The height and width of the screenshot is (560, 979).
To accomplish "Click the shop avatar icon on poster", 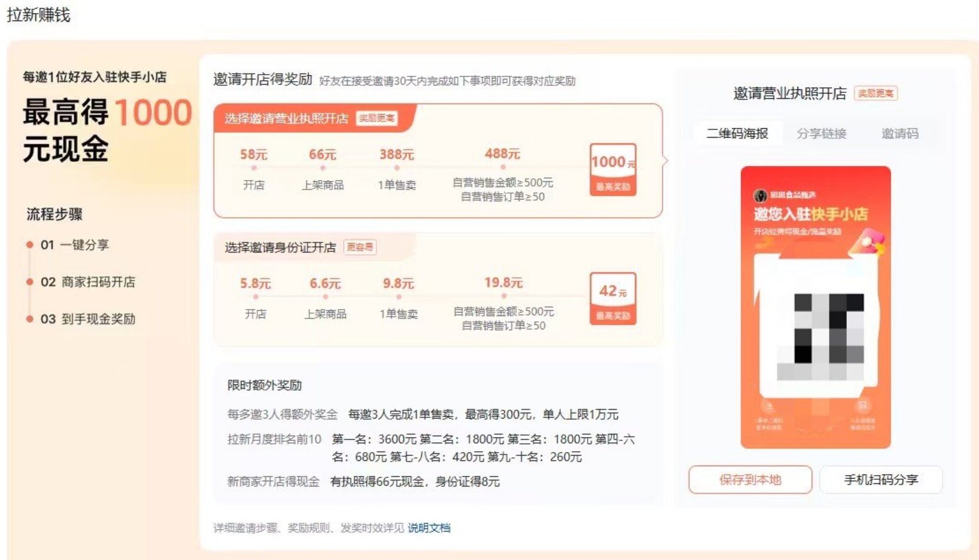I will (x=760, y=195).
